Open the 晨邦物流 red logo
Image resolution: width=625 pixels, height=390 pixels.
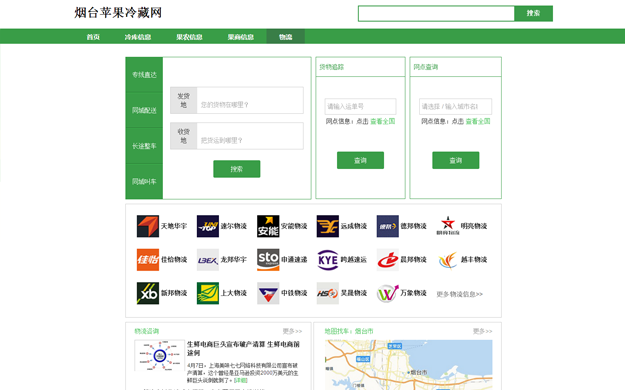click(387, 260)
